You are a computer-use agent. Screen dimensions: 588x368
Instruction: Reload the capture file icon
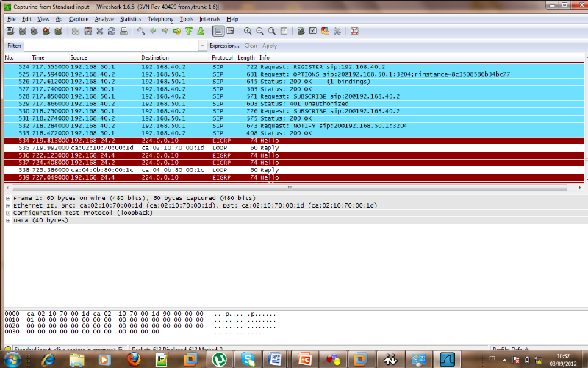pos(112,31)
